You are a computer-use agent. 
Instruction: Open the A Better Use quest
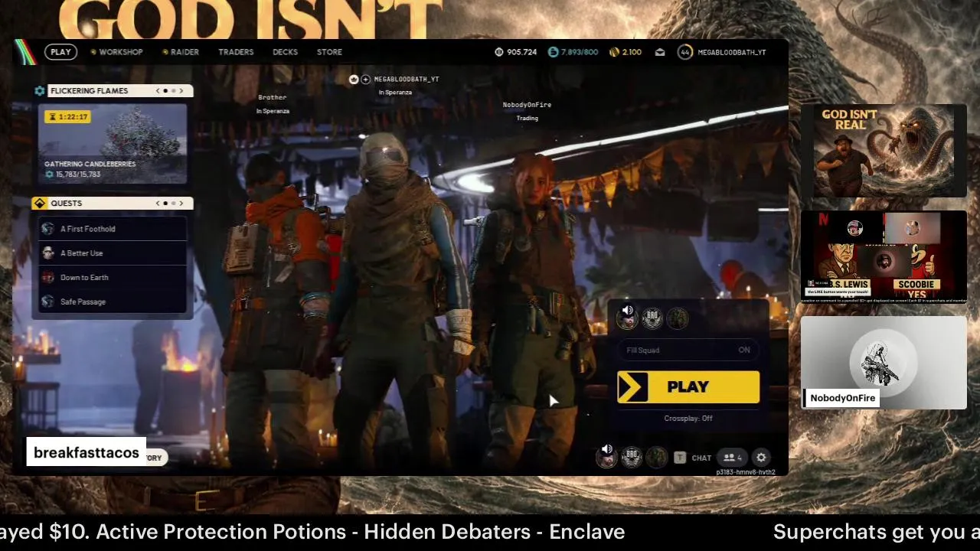tap(113, 253)
